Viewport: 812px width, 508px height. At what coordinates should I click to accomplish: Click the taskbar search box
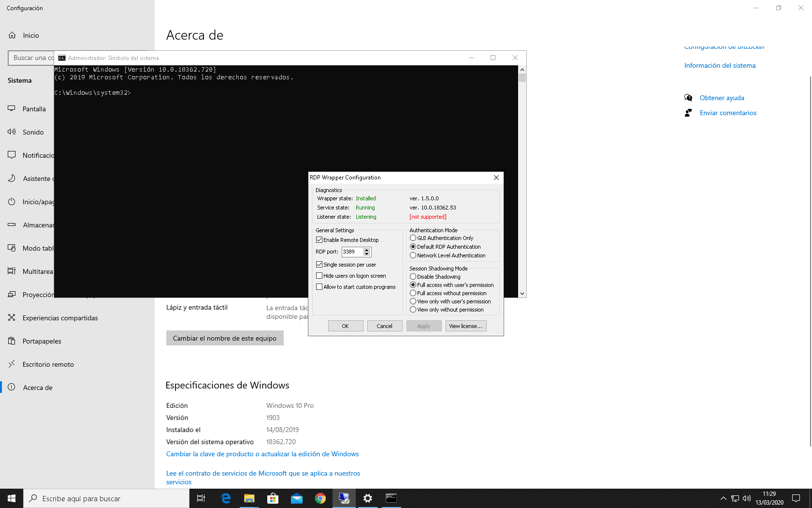point(106,498)
